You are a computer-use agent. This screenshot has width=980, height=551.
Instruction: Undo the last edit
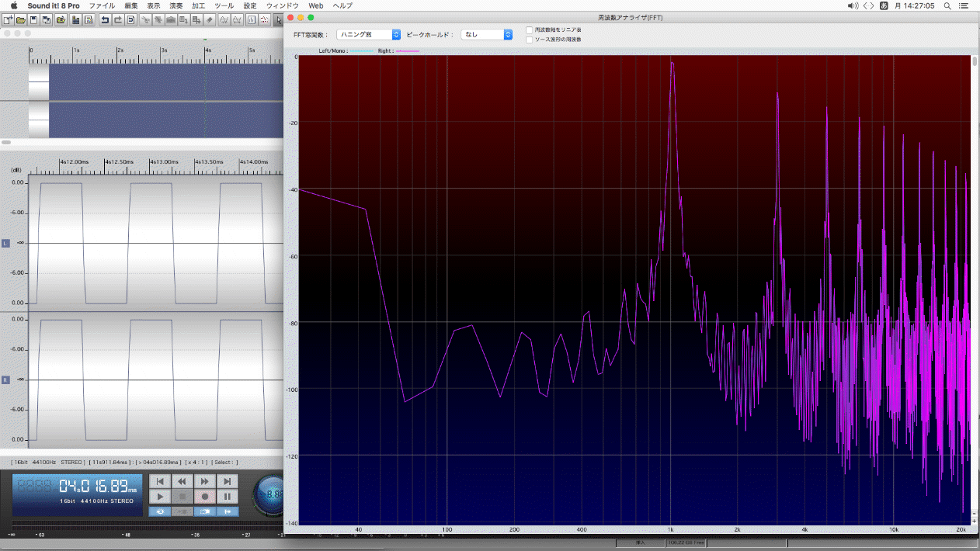point(105,19)
